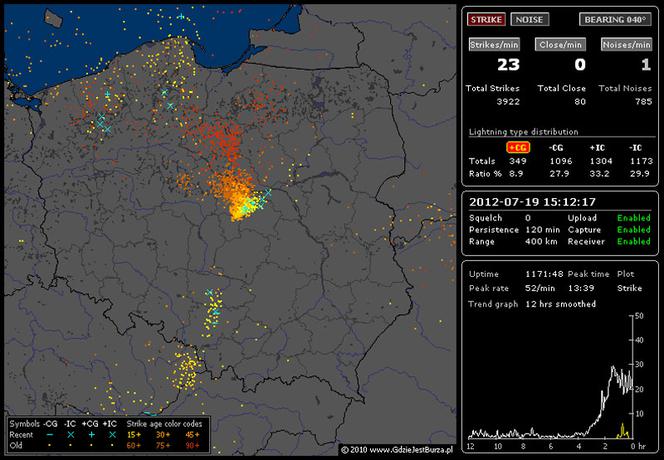Click the Total Noises value 785
This screenshot has width=664, height=460.
click(x=644, y=102)
